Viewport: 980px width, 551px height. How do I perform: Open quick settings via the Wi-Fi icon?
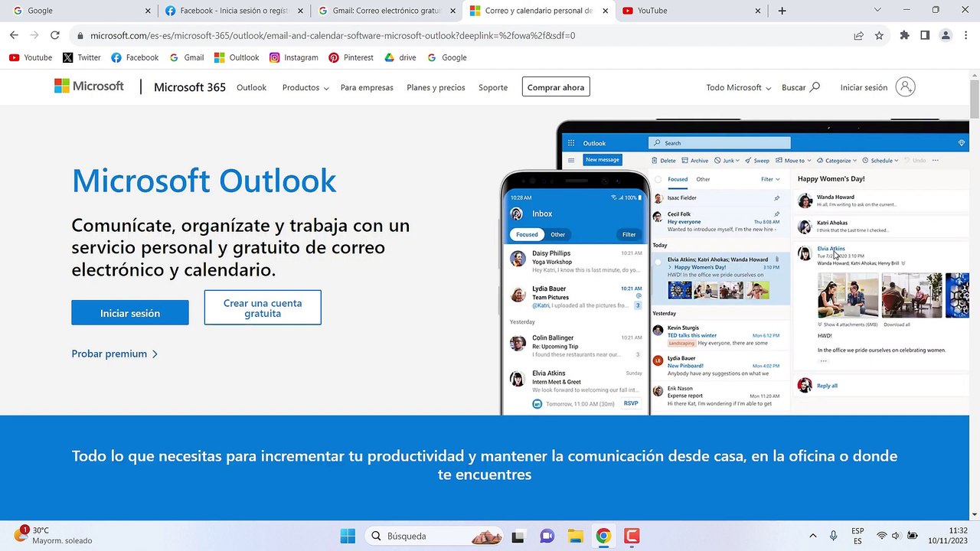pos(882,536)
